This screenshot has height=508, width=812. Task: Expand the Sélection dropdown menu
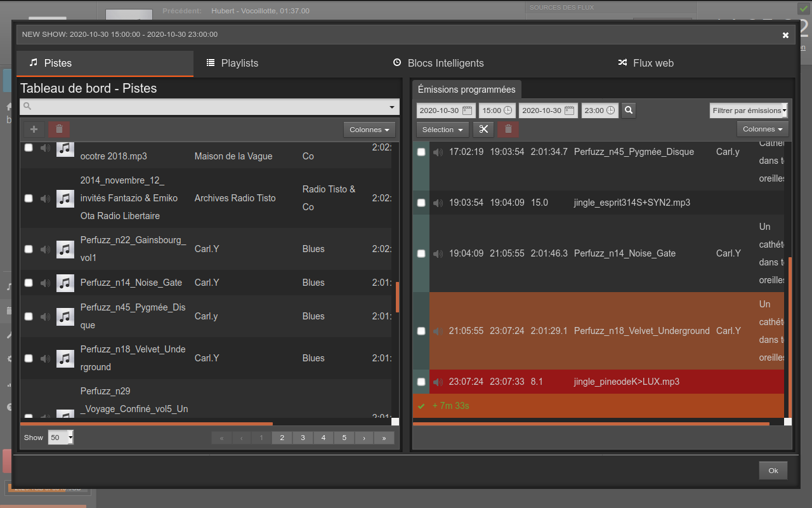click(x=442, y=130)
